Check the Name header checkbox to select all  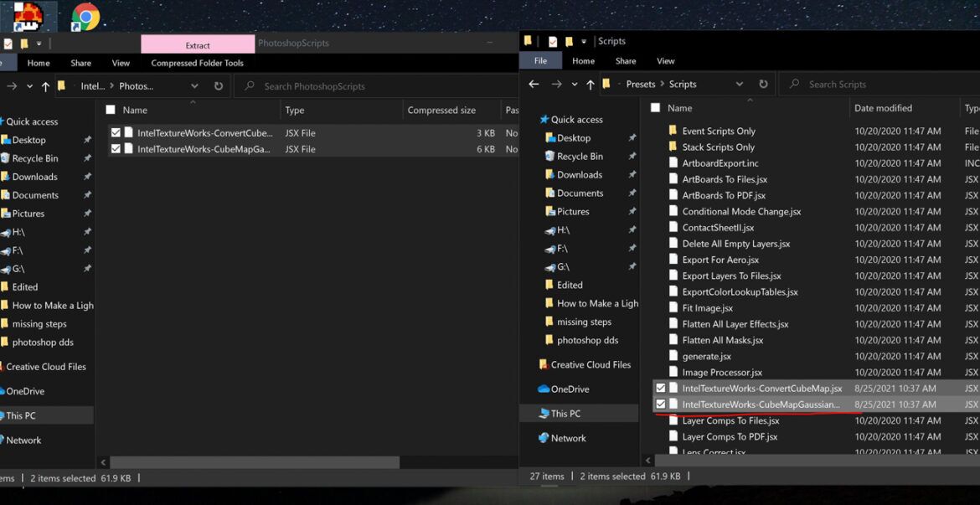(655, 107)
